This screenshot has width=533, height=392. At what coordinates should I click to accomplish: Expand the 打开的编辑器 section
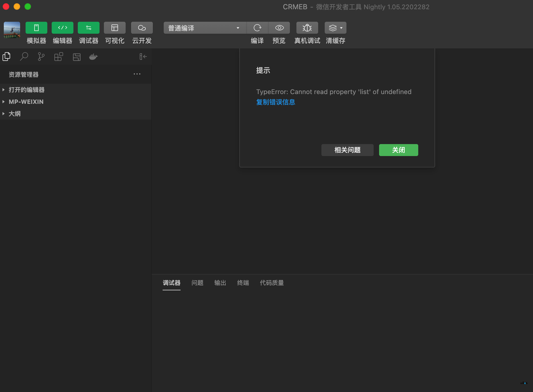pyautogui.click(x=76, y=90)
